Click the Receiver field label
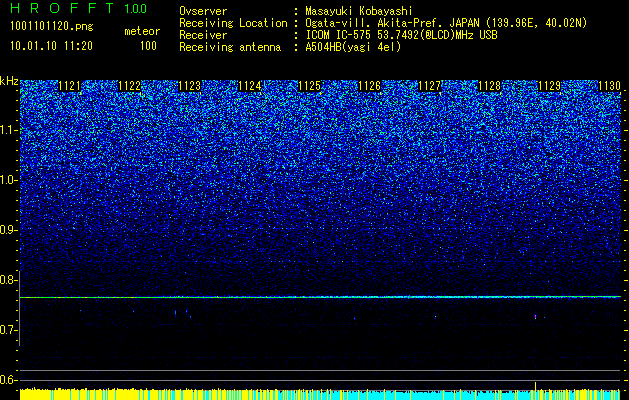Image resolution: width=629 pixels, height=400 pixels. [203, 35]
